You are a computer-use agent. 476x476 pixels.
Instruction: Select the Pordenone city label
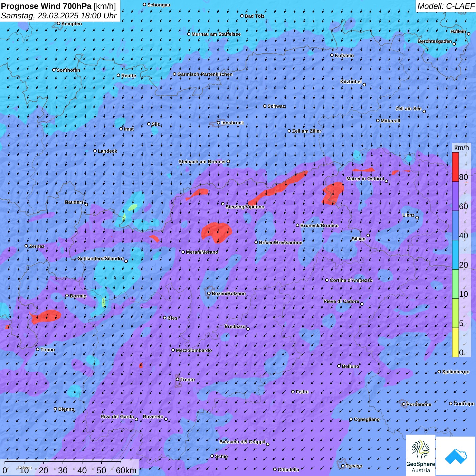pos(419,404)
